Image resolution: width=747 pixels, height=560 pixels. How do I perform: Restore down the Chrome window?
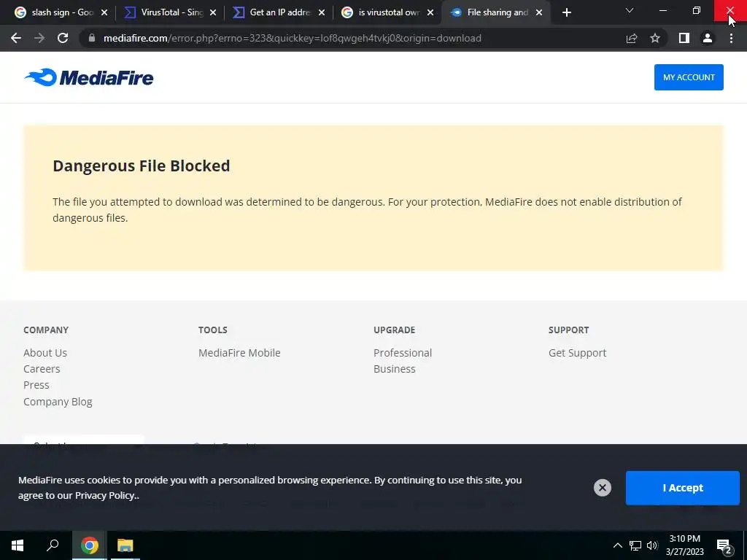point(697,10)
